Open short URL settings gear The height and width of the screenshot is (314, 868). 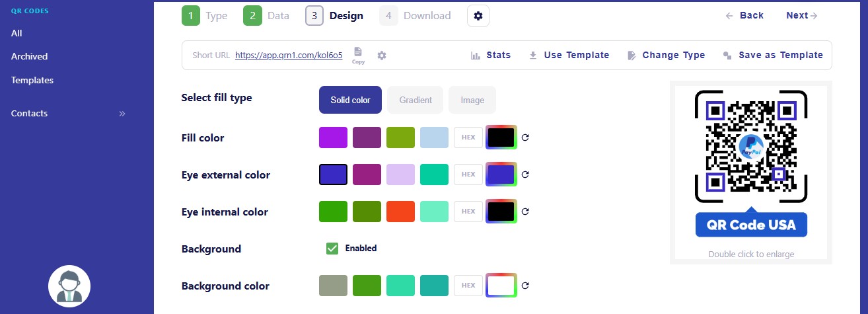point(382,56)
